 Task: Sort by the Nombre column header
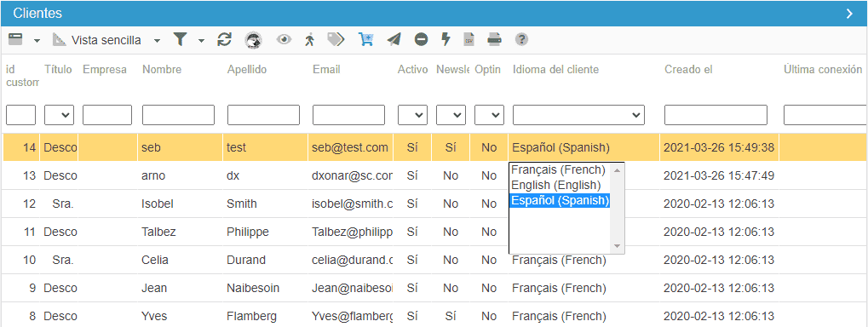pos(162,70)
